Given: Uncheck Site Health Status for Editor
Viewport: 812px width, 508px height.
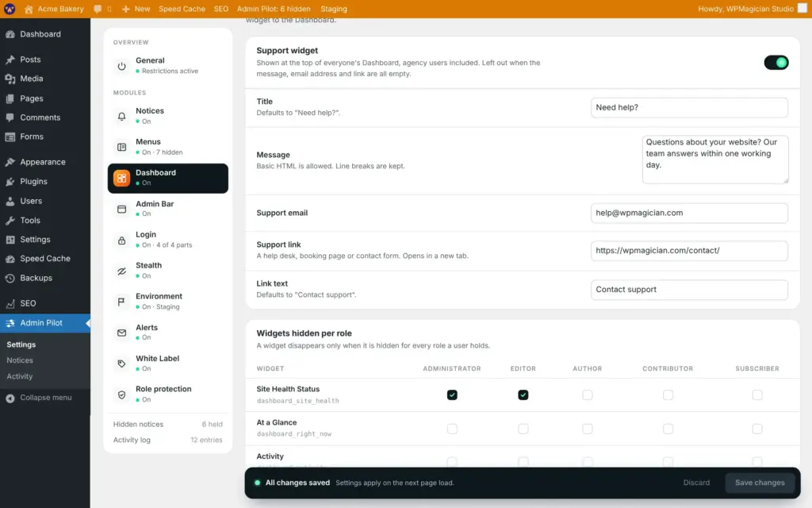Looking at the screenshot, I should click(523, 395).
